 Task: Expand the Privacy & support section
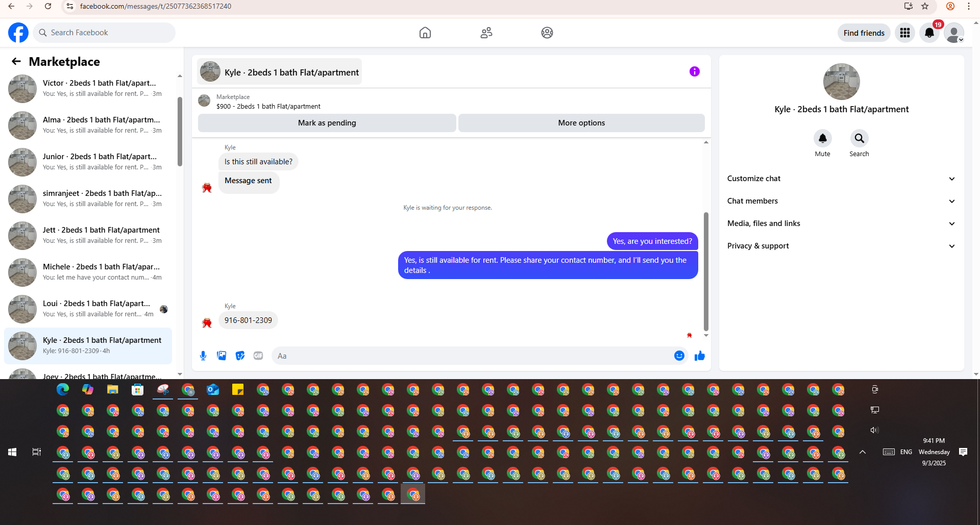pos(841,246)
